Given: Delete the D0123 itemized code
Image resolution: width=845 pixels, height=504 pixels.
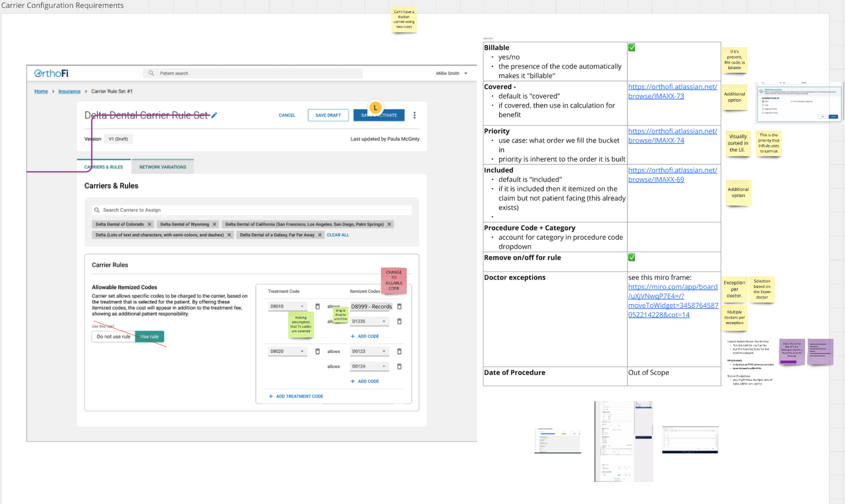Looking at the screenshot, I should pyautogui.click(x=399, y=351).
